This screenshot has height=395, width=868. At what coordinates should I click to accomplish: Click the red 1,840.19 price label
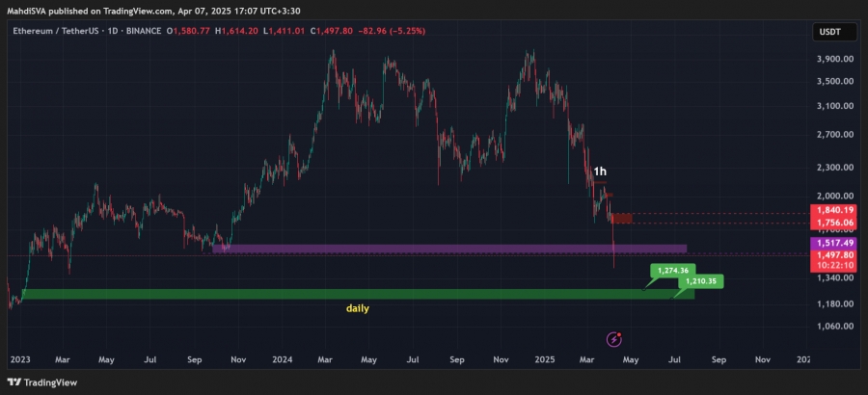click(835, 210)
